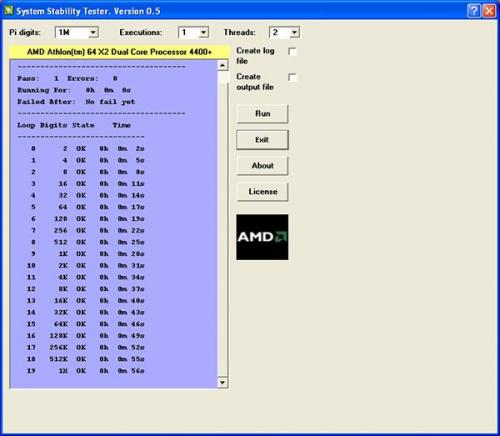Screen dimensions: 500x436
Task: Click the 'Pass: 1 Errors: 0' line
Action: [x=67, y=79]
